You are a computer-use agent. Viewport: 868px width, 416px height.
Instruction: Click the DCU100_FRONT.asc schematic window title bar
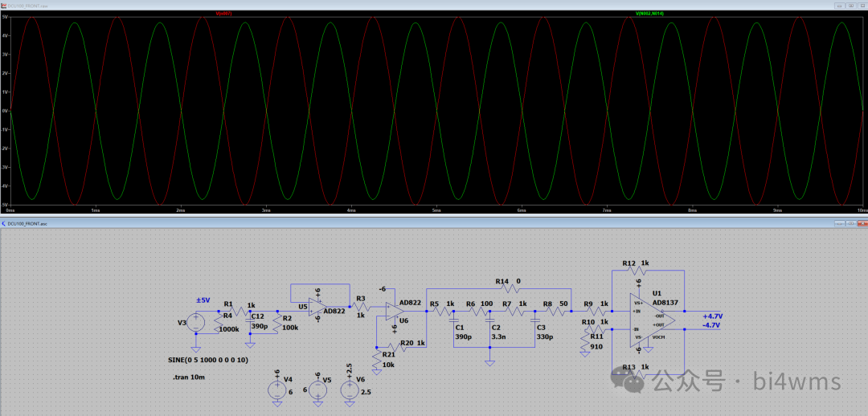click(402, 223)
